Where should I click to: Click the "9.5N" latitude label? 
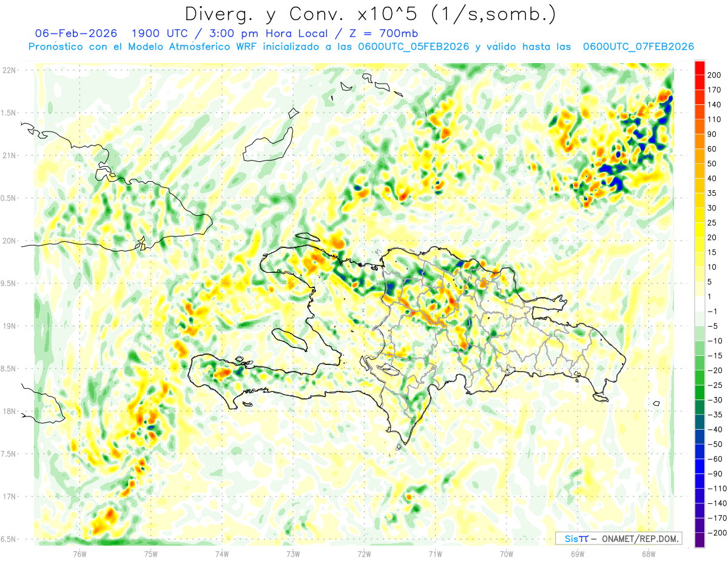click(9, 283)
